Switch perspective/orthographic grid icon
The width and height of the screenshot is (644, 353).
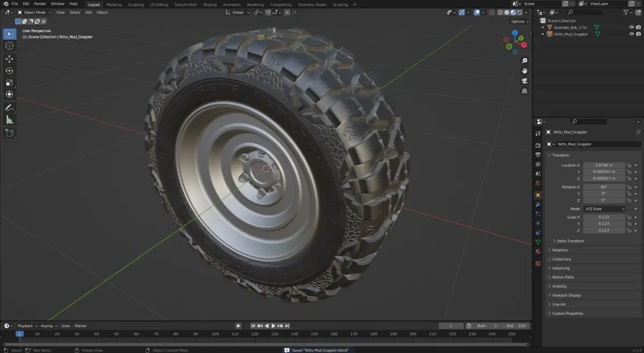[x=524, y=91]
